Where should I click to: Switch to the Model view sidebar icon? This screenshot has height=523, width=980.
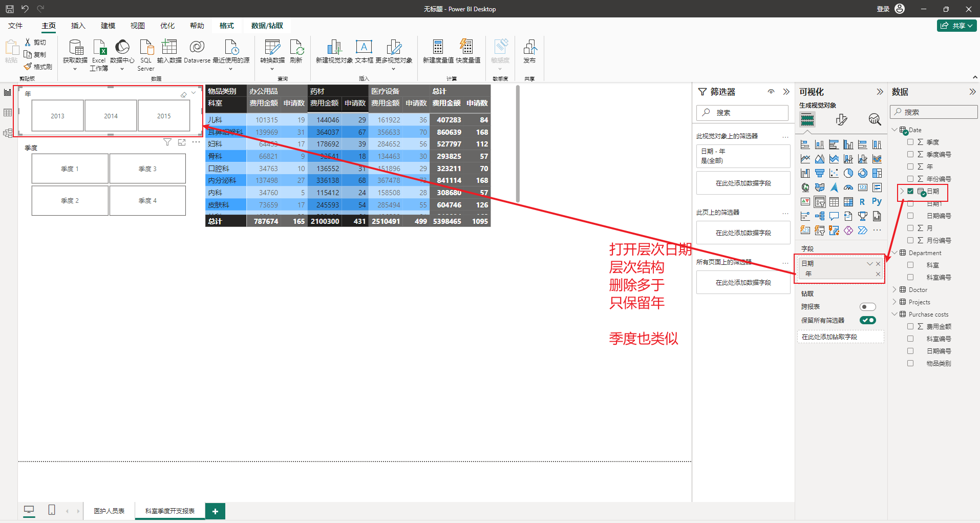pyautogui.click(x=8, y=133)
